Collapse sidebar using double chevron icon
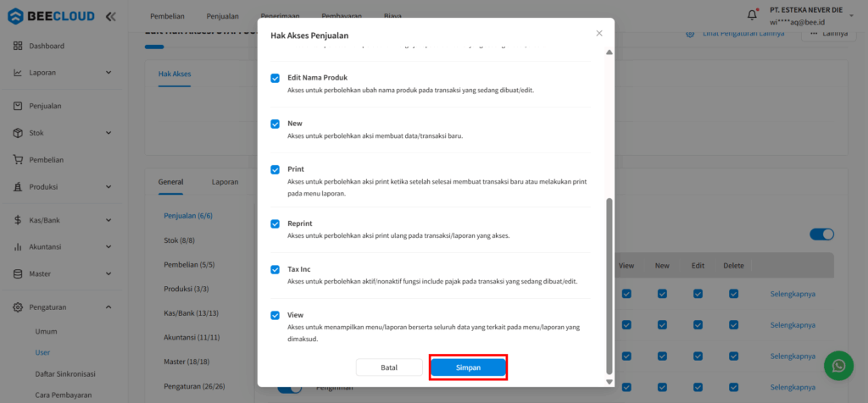 [112, 17]
